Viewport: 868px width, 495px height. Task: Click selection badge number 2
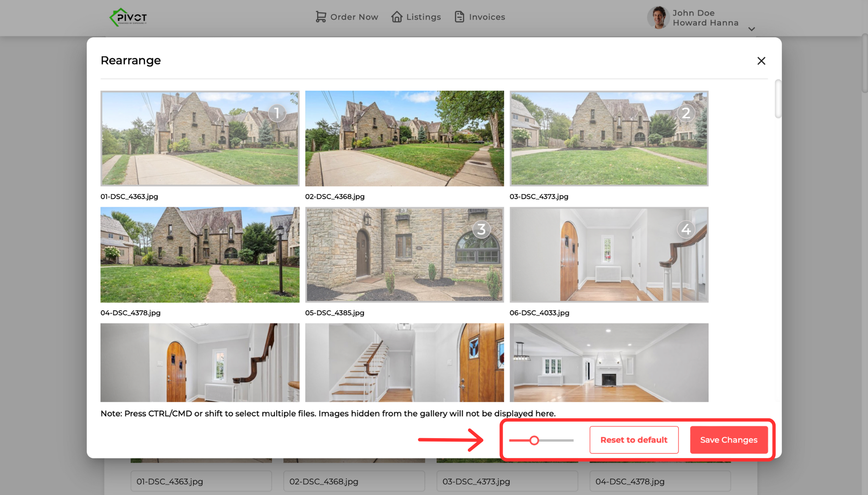pyautogui.click(x=686, y=113)
